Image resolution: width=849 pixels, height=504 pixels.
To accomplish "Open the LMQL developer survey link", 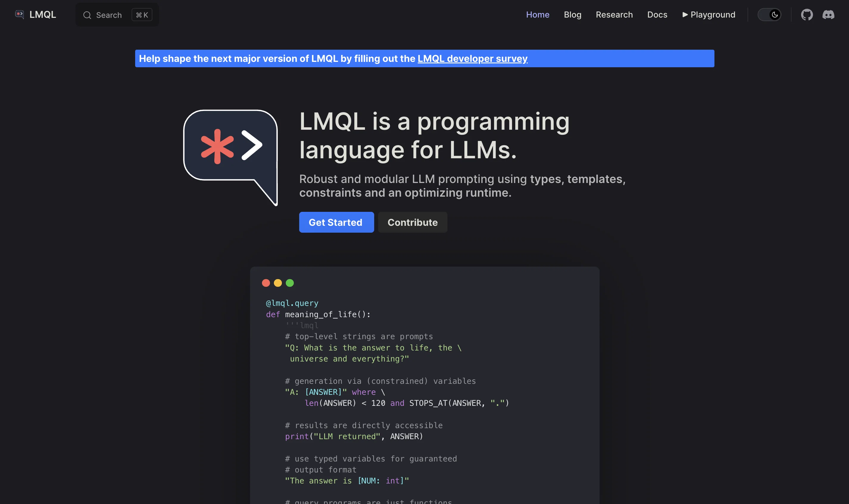I will pos(472,58).
